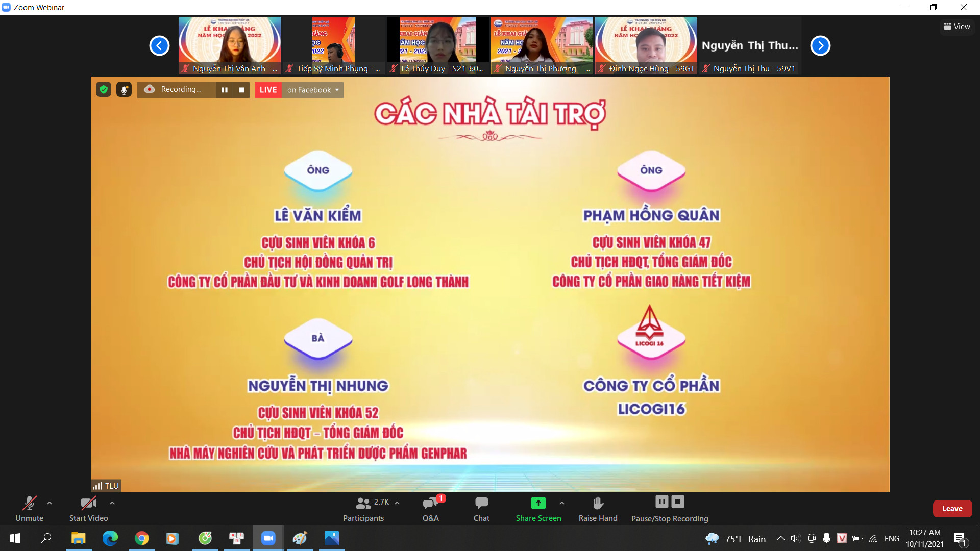Click the red Leave button
The image size is (980, 551).
[x=952, y=509]
